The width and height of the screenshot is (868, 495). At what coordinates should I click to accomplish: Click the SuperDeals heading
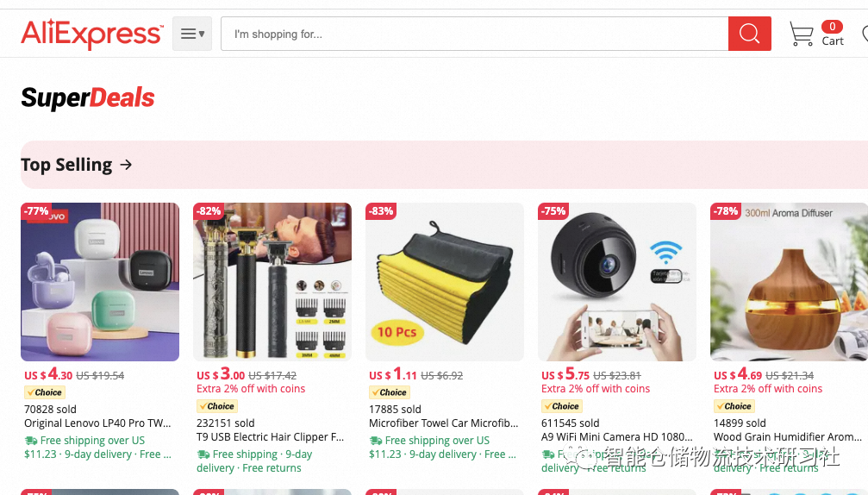point(88,98)
